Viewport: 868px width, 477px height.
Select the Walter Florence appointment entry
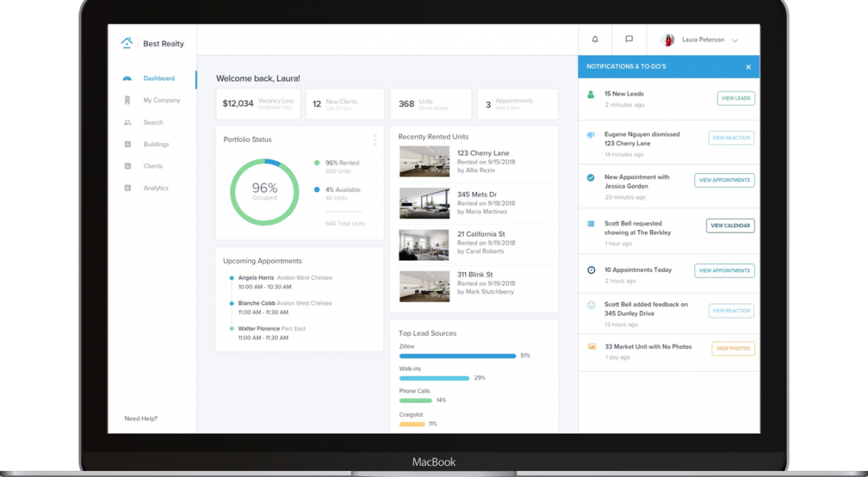point(272,333)
